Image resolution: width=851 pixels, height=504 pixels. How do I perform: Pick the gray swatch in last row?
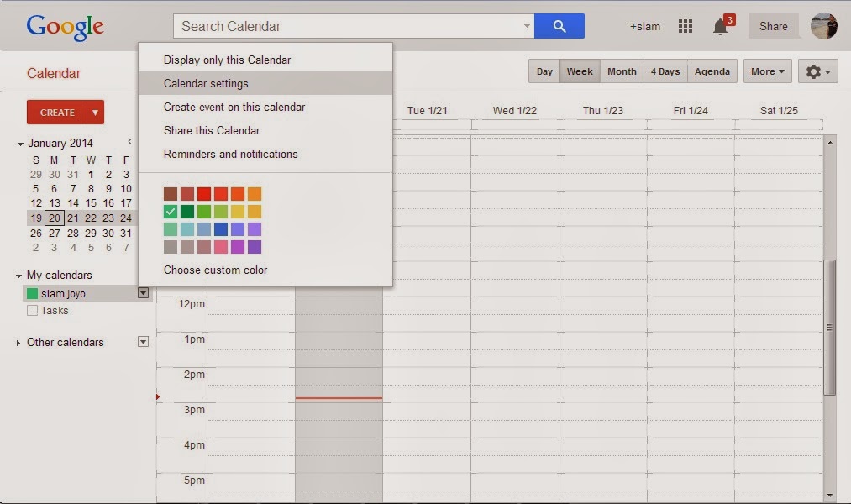pos(171,247)
